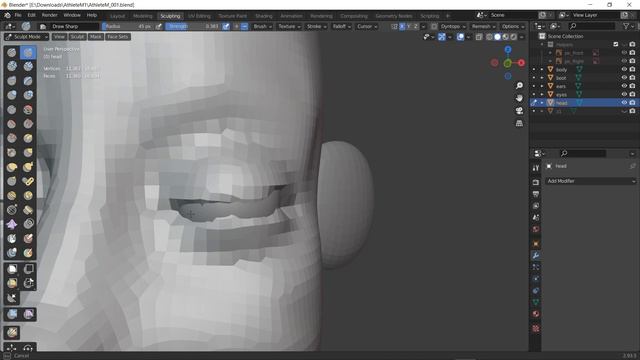
Task: Select the Clay Strips brush tool
Action: click(x=28, y=66)
